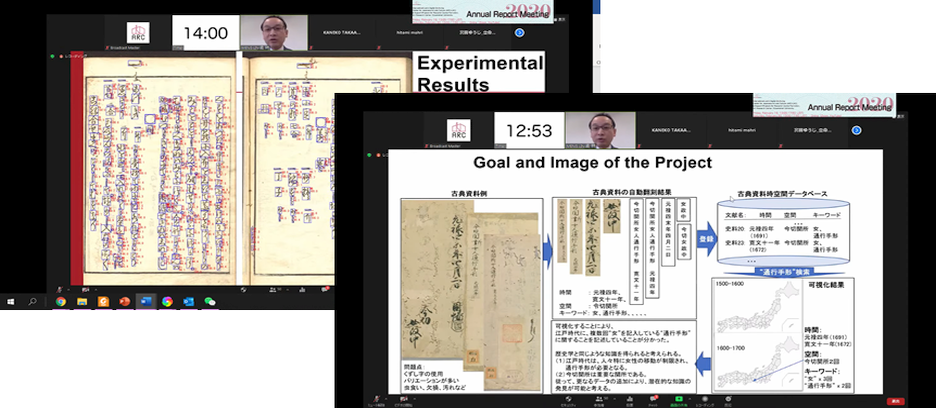936x408 pixels.
Task: Mute microphone in the Goal and Image Zoom window
Action: pyautogui.click(x=376, y=400)
